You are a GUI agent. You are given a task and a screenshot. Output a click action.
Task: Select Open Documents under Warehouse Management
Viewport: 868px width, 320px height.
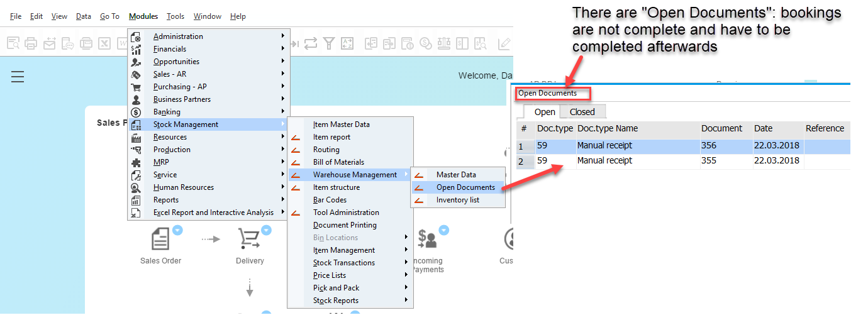[458, 187]
